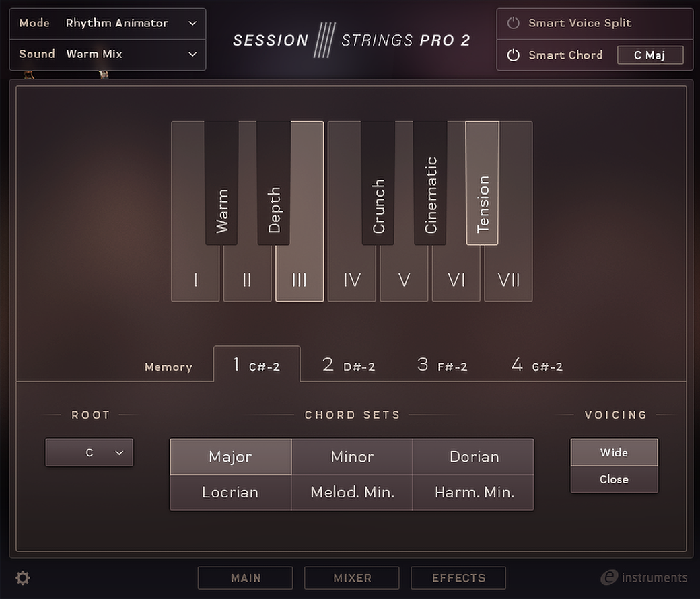This screenshot has height=599, width=700.
Task: Click the Session Strings Pro 2 logo
Action: pos(351,40)
